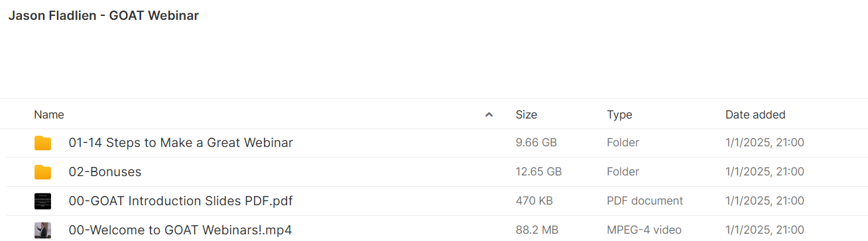Sort files by the Name column header
The image size is (868, 241).
49,115
